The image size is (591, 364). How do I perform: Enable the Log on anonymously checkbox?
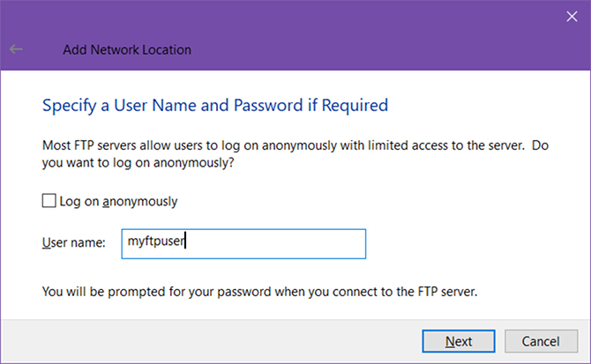click(49, 201)
